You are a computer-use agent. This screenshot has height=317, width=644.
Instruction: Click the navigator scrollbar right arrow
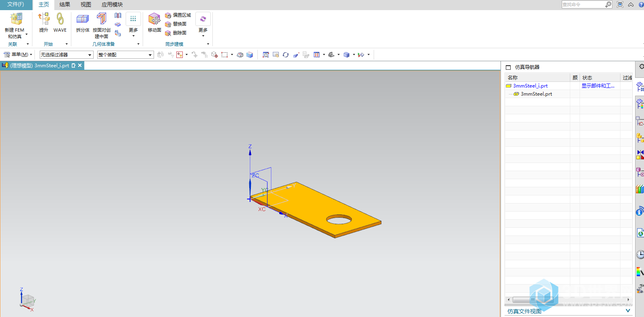point(628,300)
